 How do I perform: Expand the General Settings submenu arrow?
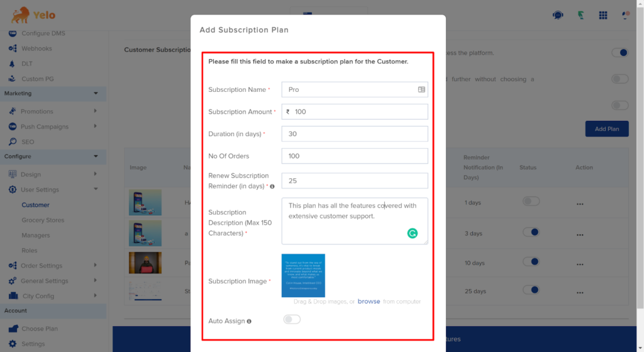(x=96, y=280)
